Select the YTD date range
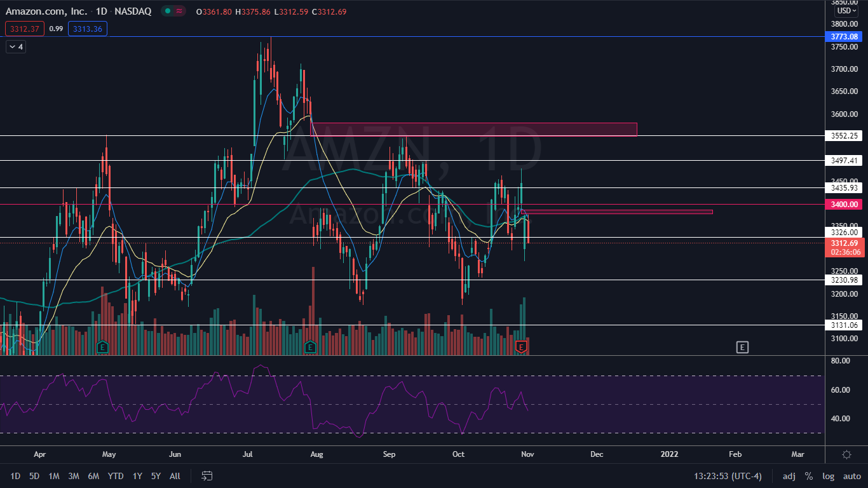The image size is (868, 488). point(116,476)
